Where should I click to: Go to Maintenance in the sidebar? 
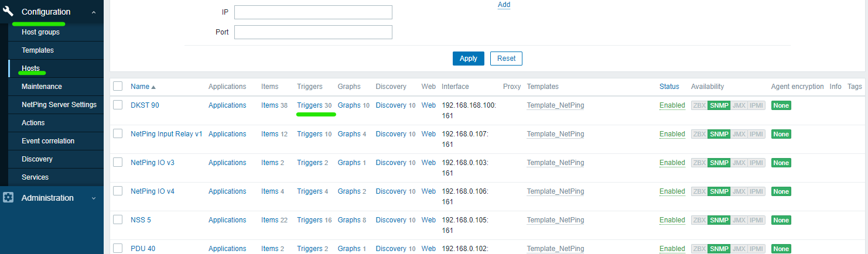(x=42, y=87)
